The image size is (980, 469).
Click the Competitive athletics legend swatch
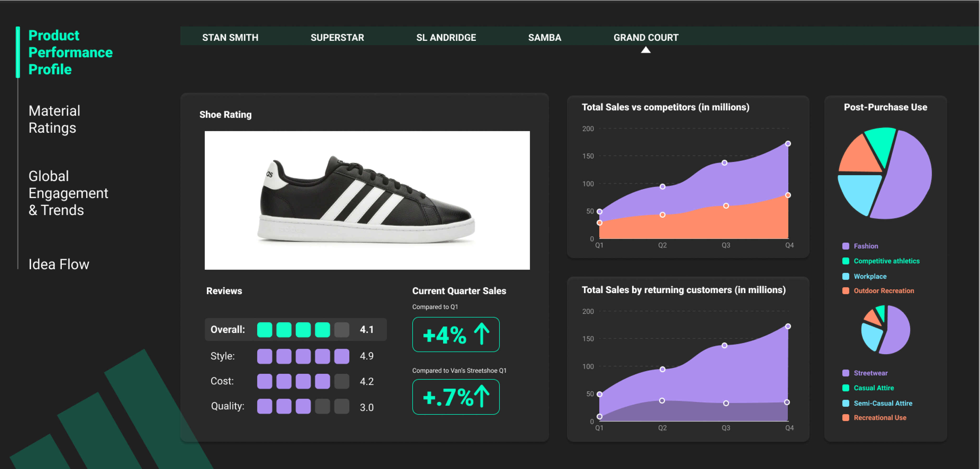[845, 261]
